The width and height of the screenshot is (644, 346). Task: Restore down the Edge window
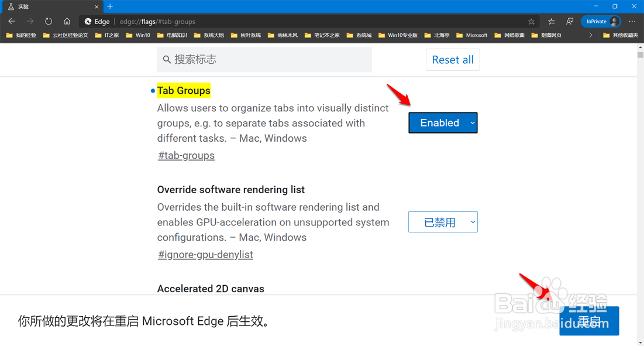tap(615, 6)
